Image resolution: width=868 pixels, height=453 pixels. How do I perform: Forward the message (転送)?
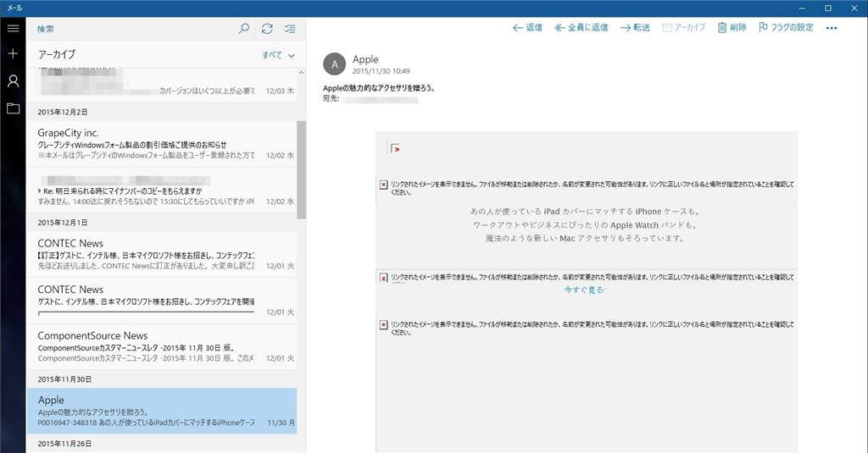[x=635, y=28]
